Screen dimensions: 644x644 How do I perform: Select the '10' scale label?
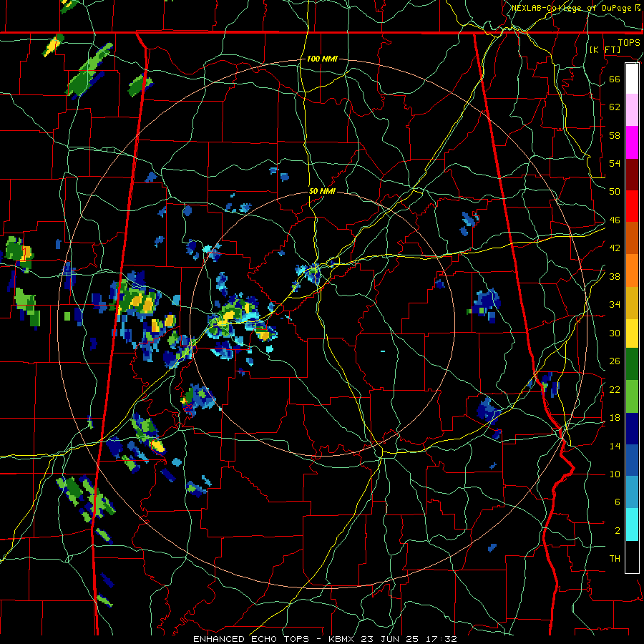[615, 474]
